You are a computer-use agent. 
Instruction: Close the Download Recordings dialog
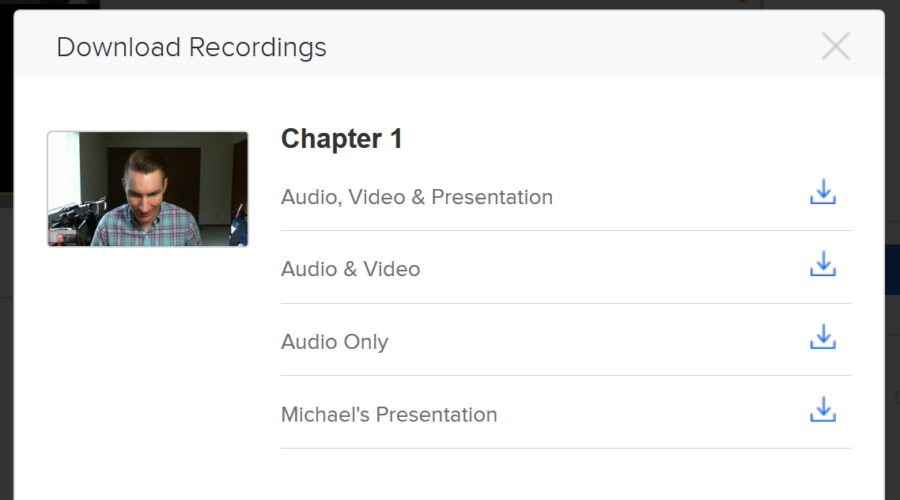(835, 46)
